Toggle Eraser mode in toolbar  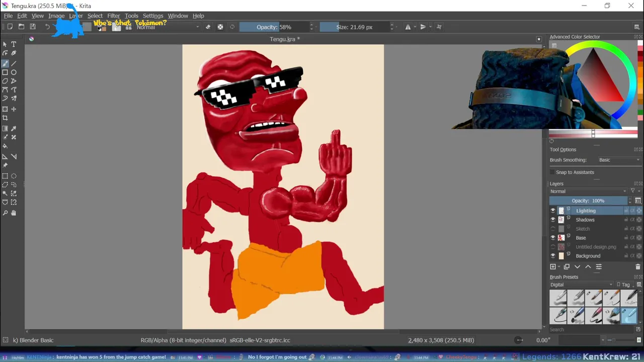coord(208,27)
